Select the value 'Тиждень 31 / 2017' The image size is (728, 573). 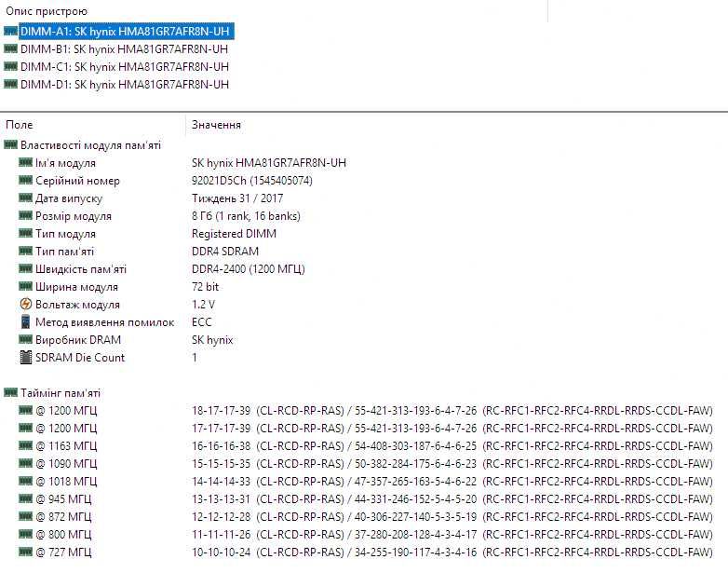click(x=237, y=198)
